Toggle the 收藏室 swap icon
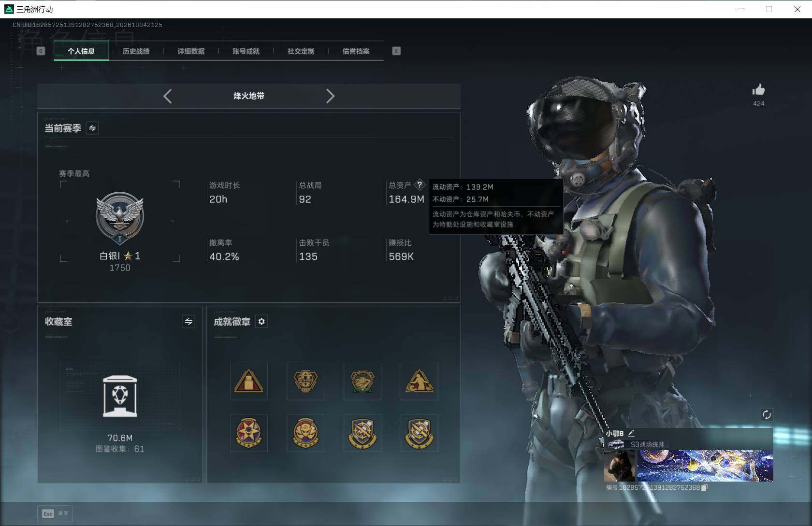 [188, 321]
